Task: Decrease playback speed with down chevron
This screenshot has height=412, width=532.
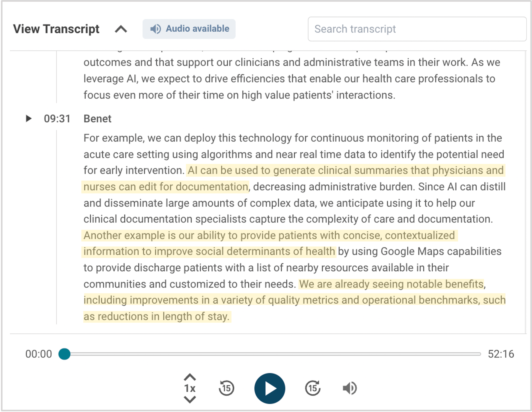Action: click(x=190, y=399)
